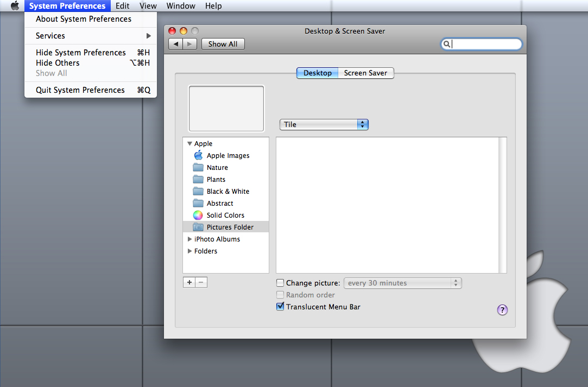Click the forward arrow in toolbar
This screenshot has height=387, width=588.
189,45
